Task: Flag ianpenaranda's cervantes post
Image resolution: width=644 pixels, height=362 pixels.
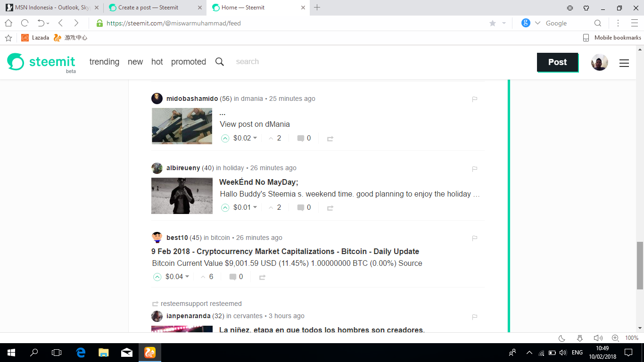Action: tap(474, 317)
